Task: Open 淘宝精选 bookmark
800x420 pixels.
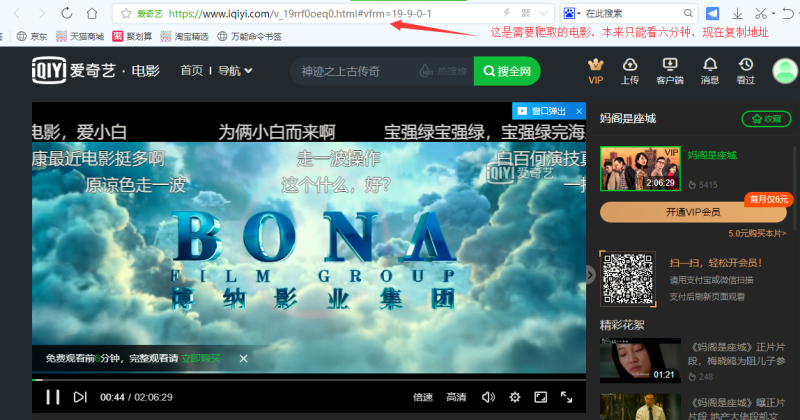Action: (184, 36)
